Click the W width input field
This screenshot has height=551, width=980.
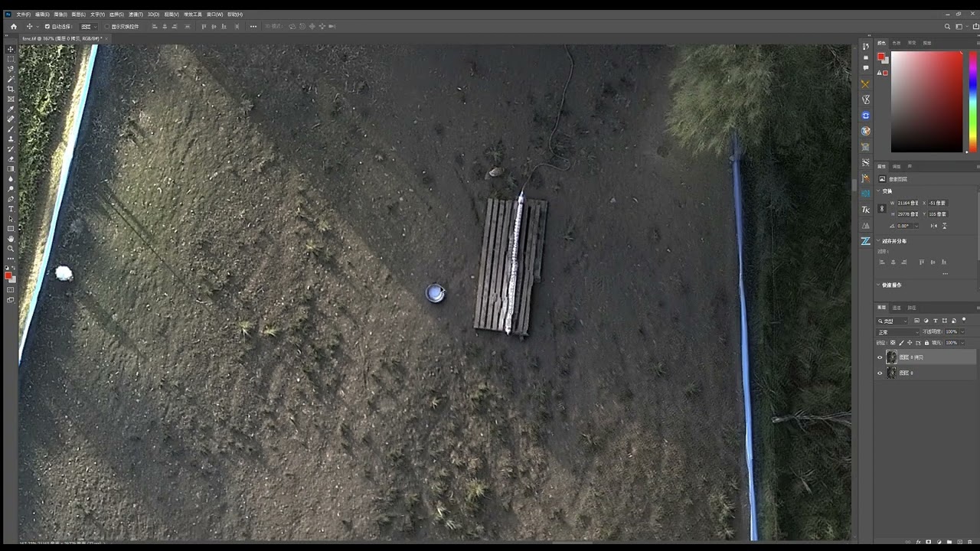908,203
